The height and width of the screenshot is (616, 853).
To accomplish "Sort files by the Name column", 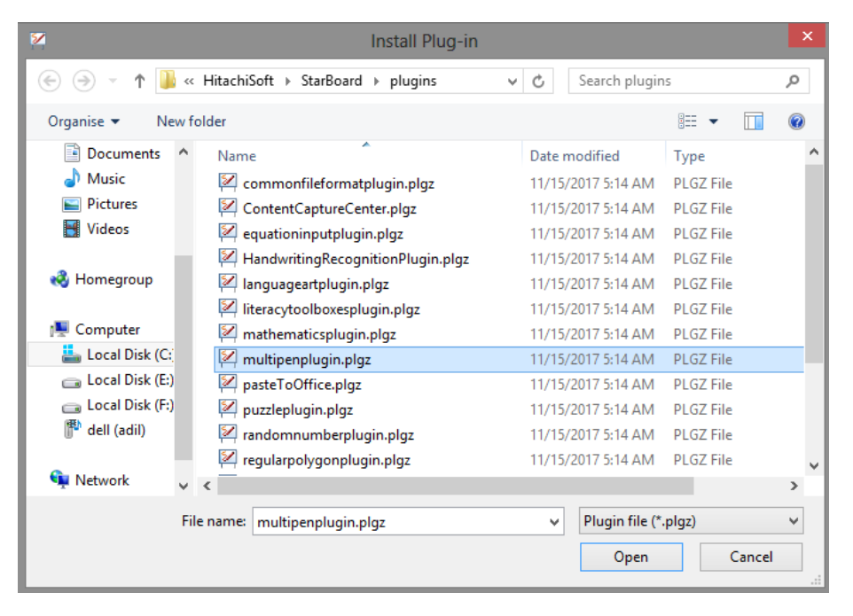I will pos(237,156).
